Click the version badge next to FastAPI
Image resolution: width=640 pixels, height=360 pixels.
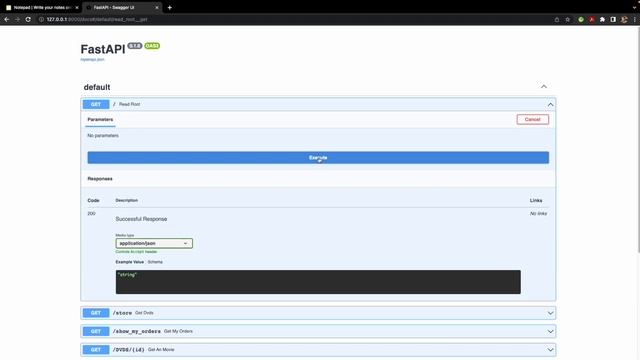(135, 46)
